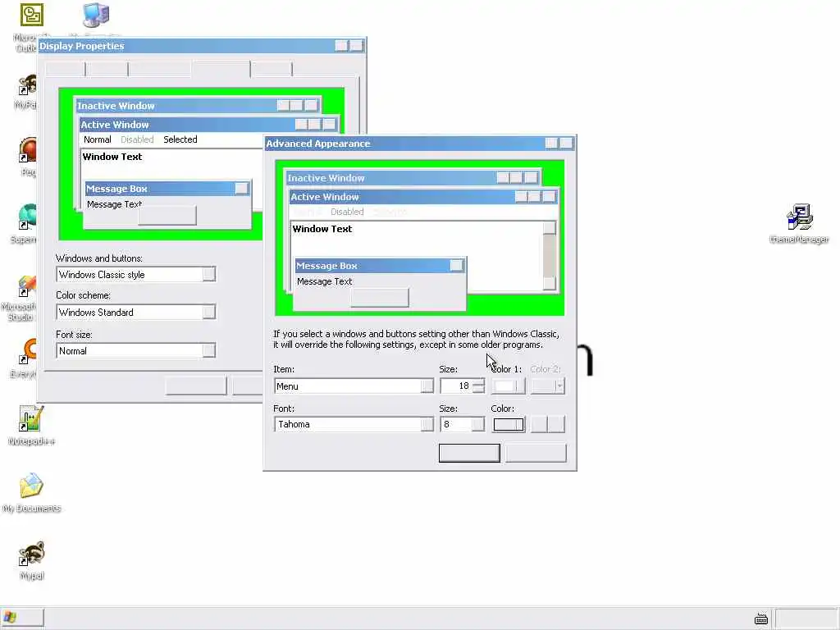Click the Microsoft Studio desktop shortcut
Screen dimensions: 840x630
point(27,285)
